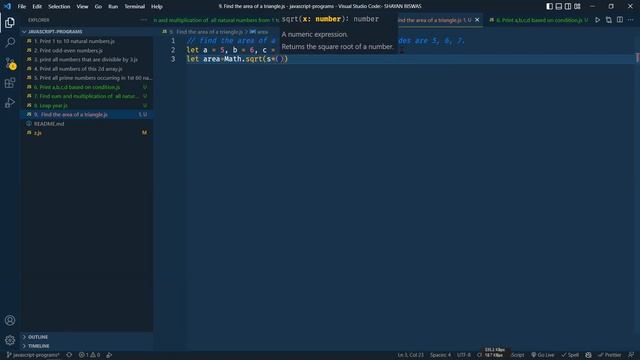640x360 pixels.
Task: Open the notifications bell icon
Action: 631,355
